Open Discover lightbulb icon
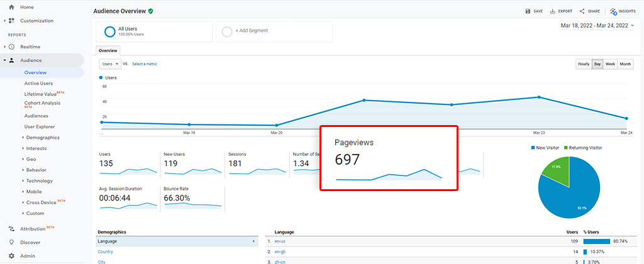 point(11,242)
